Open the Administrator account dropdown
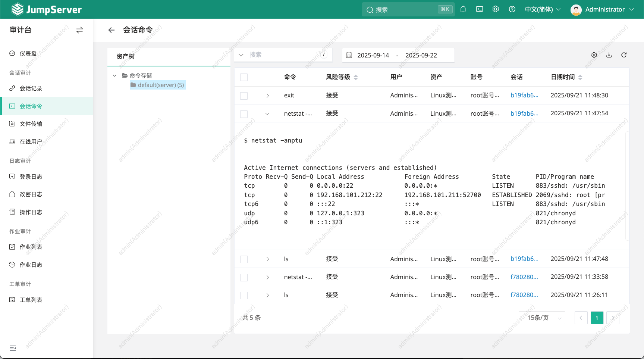Viewport: 644px width, 359px height. coord(603,9)
